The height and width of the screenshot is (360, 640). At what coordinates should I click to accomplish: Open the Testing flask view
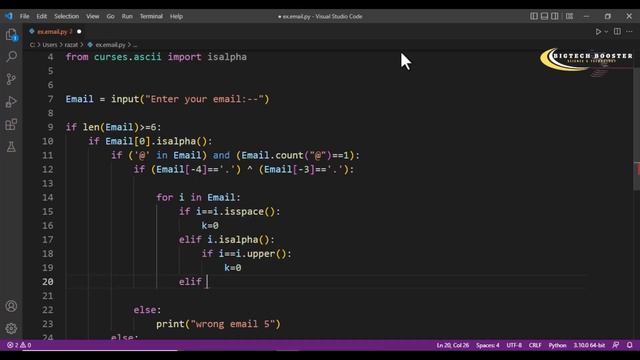(11, 147)
